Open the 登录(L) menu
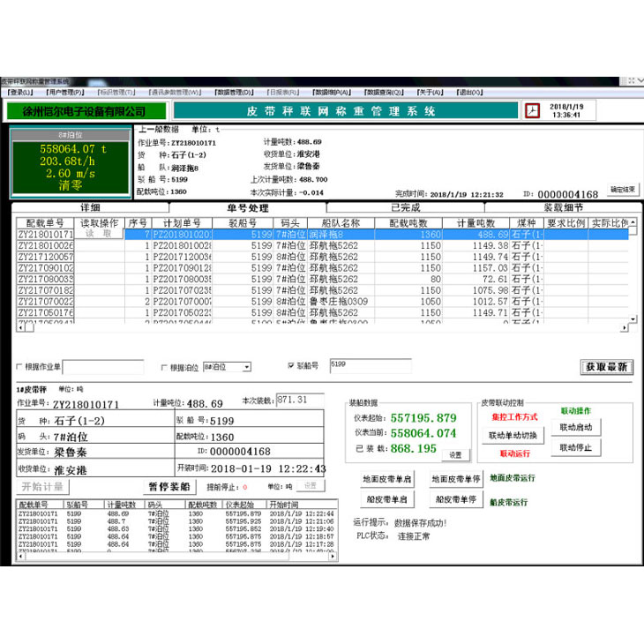The height and width of the screenshot is (644, 644). pos(19,93)
